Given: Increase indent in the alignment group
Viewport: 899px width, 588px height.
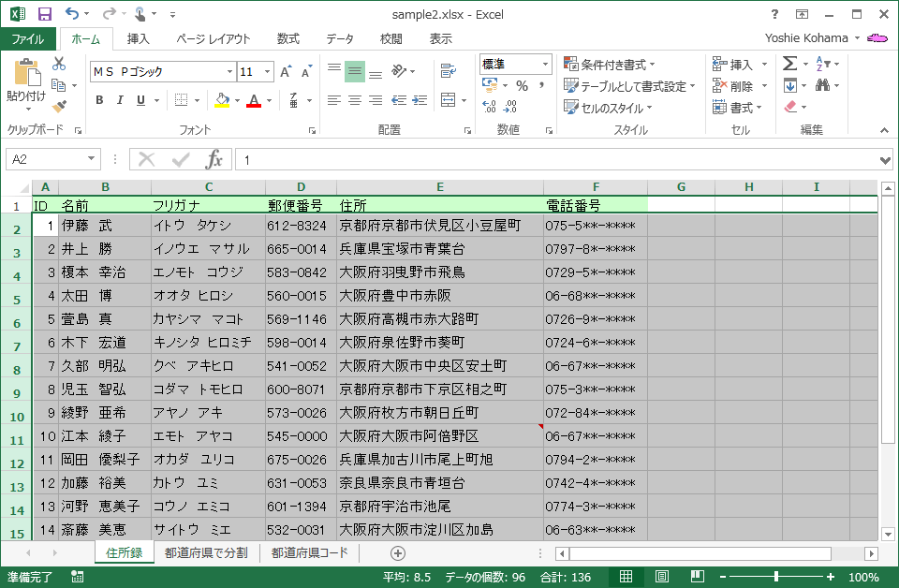Looking at the screenshot, I should click(x=420, y=100).
